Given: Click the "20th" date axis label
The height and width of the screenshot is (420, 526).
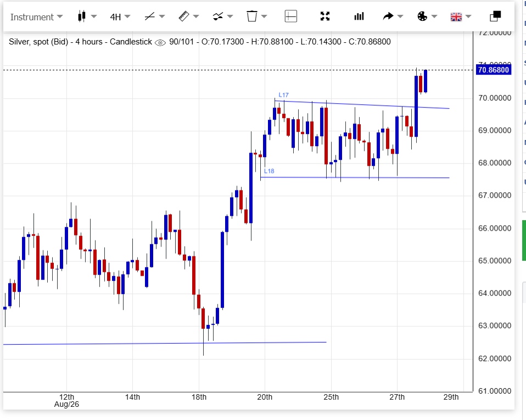Looking at the screenshot, I should tap(265, 397).
